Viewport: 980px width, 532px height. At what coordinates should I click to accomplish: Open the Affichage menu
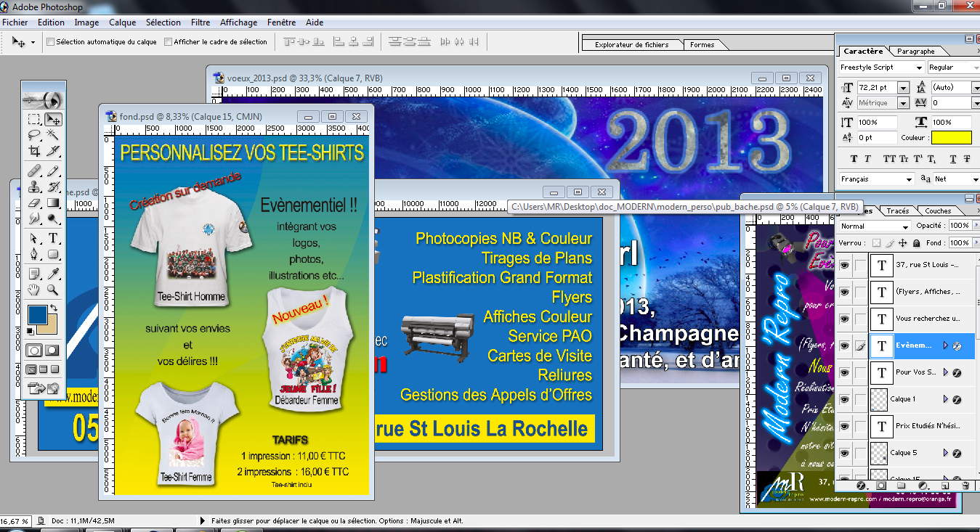239,22
